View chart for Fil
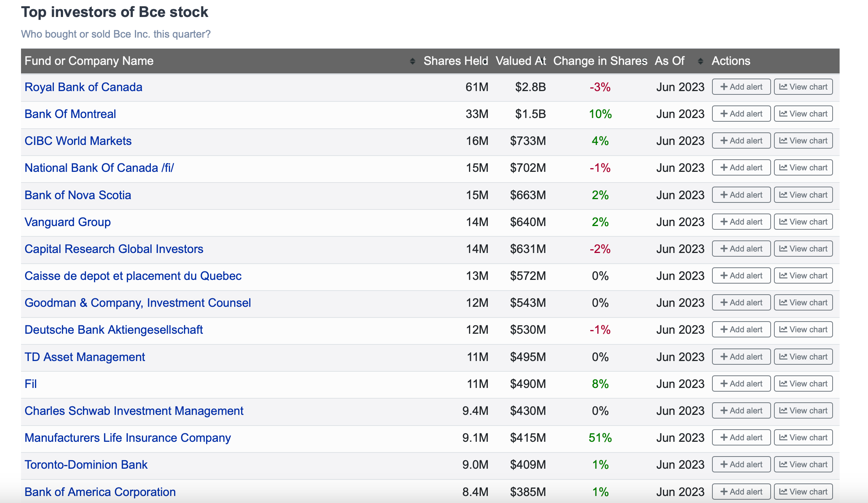This screenshot has width=868, height=503. [803, 384]
